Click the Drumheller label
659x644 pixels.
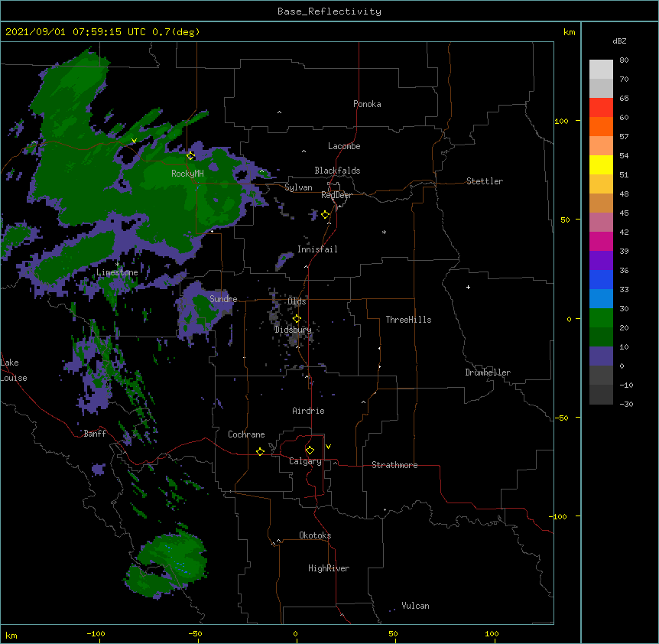488,372
